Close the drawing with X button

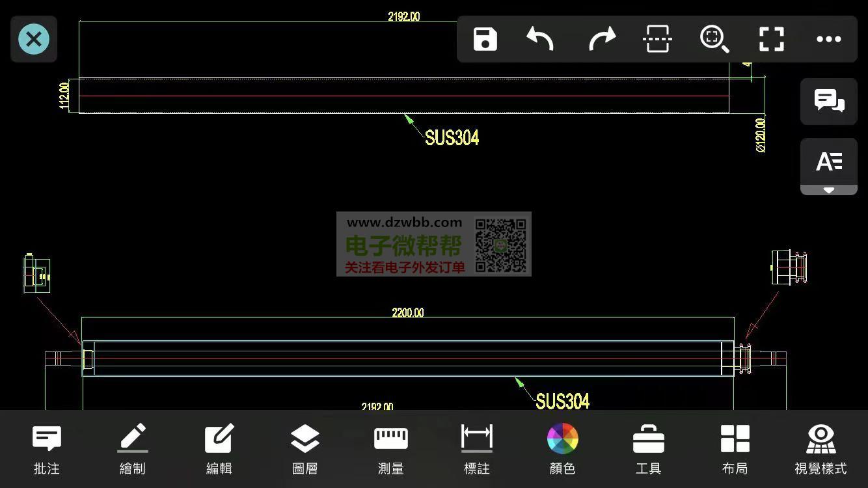click(x=34, y=39)
